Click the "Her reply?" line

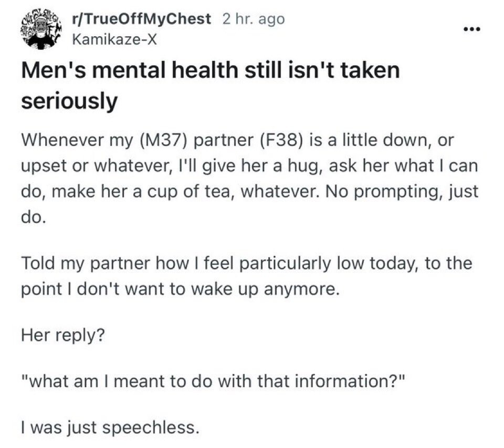tap(62, 335)
